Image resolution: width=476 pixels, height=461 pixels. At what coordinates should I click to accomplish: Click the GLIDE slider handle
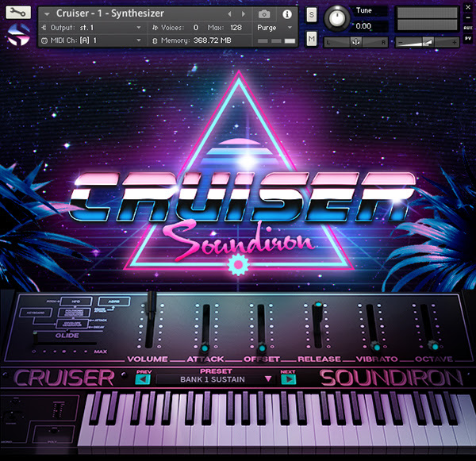36,338
